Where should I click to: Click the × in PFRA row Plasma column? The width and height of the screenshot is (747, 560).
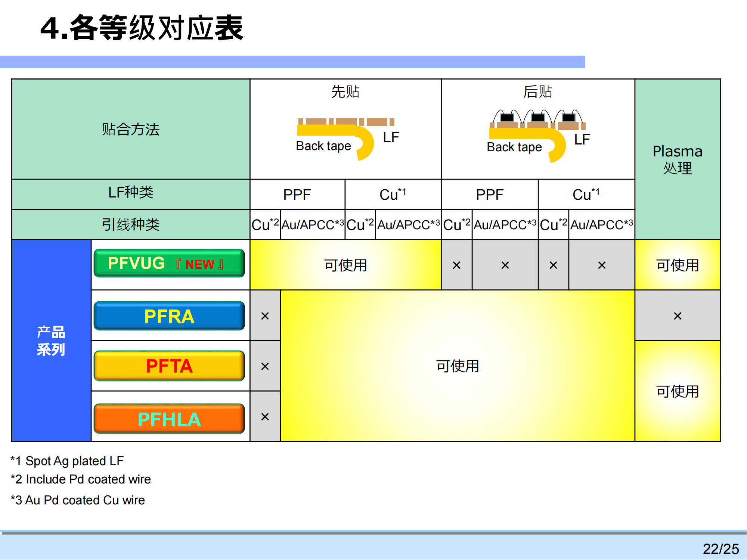coord(678,316)
